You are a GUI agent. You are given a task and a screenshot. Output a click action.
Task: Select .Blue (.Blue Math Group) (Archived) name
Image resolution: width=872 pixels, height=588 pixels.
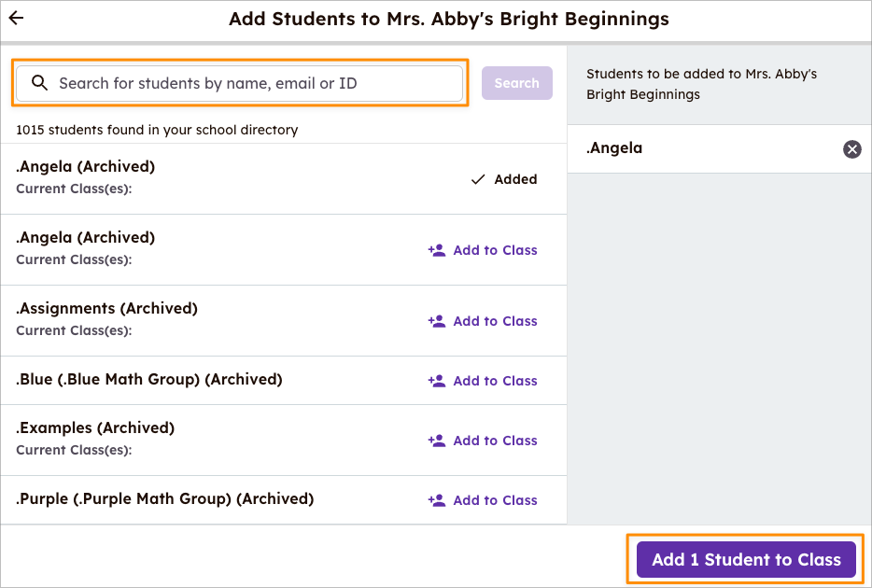149,380
